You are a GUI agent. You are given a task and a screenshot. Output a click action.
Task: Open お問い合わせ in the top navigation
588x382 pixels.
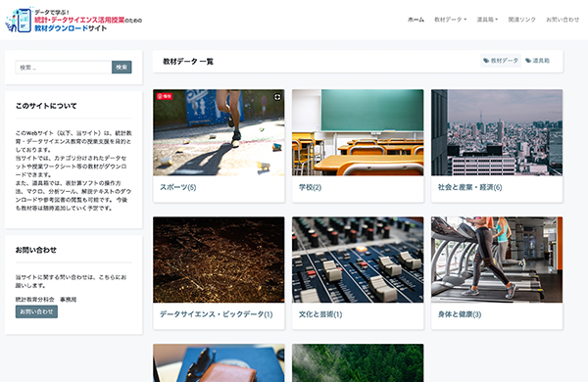(563, 20)
